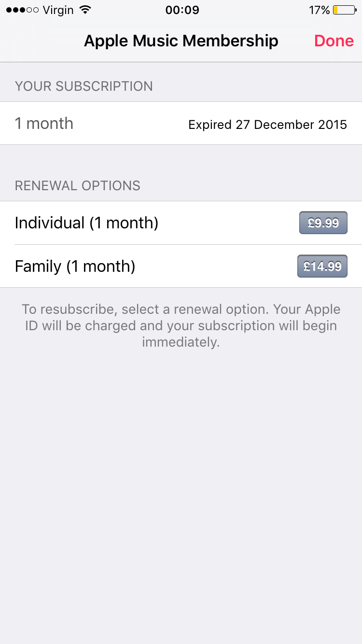The image size is (362, 644).
Task: Tap the 17% battery percentage
Action: pyautogui.click(x=319, y=10)
